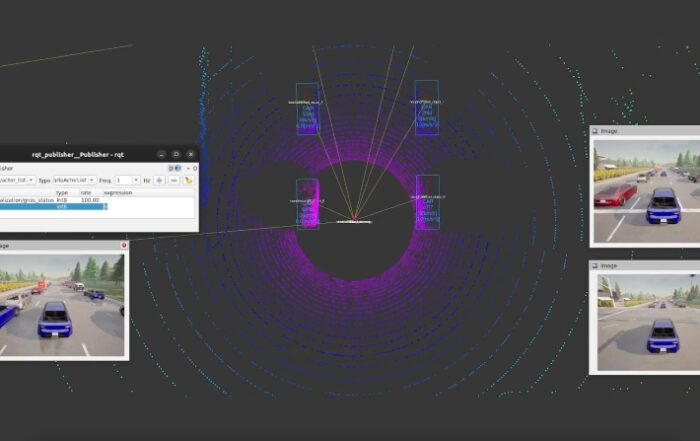
Task: Click the ego vehicle marker at lidar center
Action: pyautogui.click(x=354, y=218)
